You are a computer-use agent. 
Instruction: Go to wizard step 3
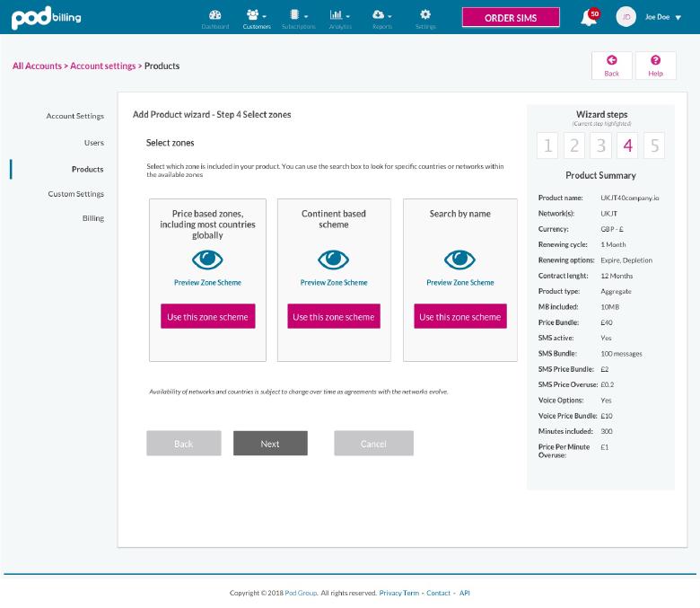point(601,145)
